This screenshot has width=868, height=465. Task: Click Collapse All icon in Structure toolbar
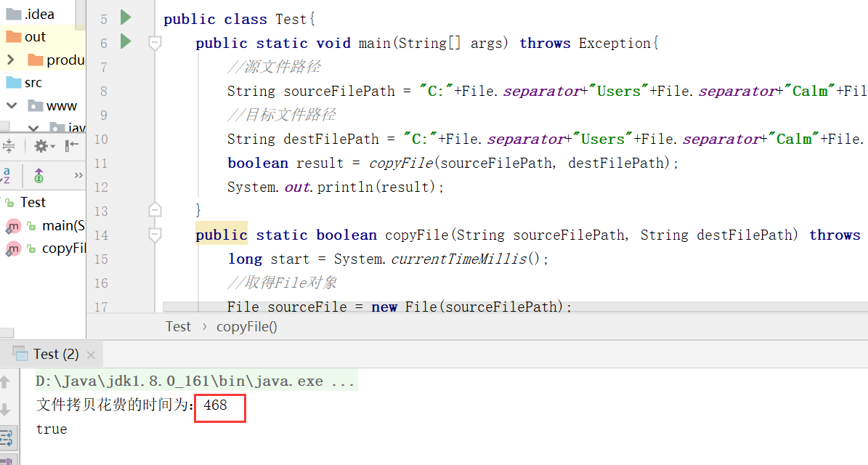(x=9, y=146)
